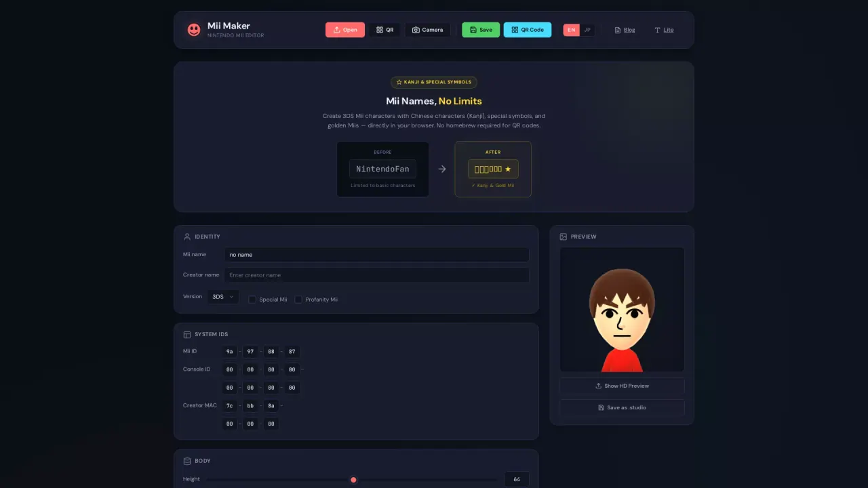This screenshot has width=868, height=488.
Task: Select Mii ID byte field 9a
Action: point(230,352)
